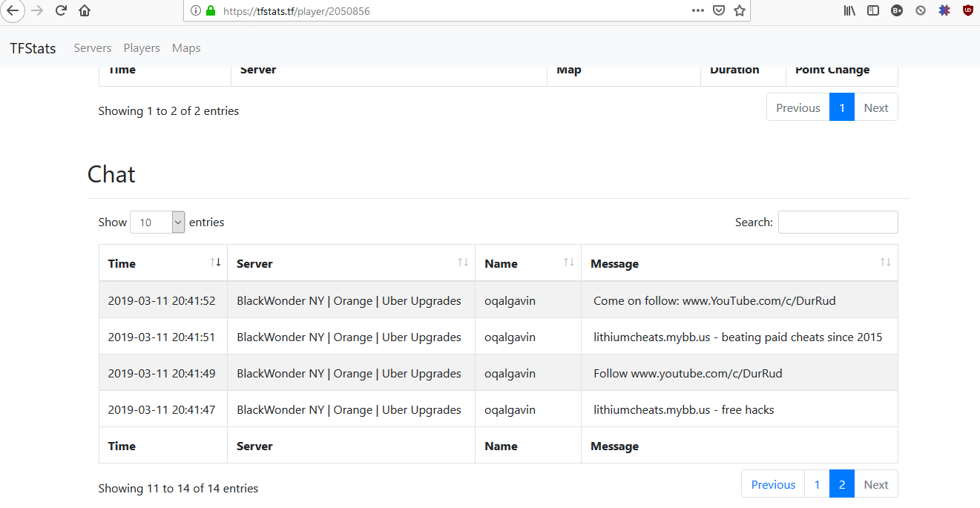This screenshot has height=508, width=980.
Task: Focus the Chat Search input field
Action: (838, 222)
